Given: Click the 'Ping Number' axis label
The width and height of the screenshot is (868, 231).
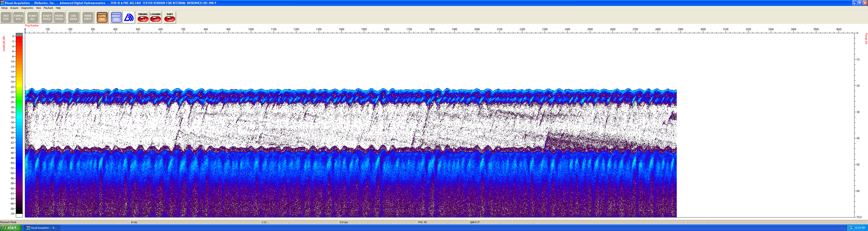Looking at the screenshot, I should tap(32, 25).
